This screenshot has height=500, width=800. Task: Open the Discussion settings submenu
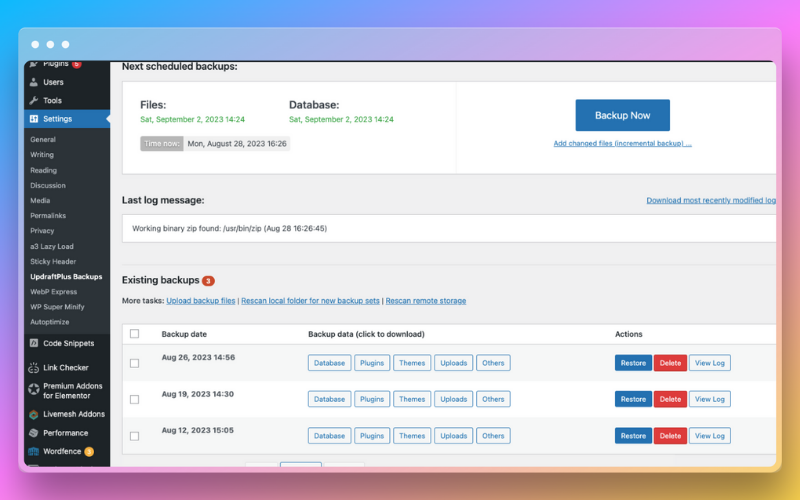pyautogui.click(x=48, y=185)
